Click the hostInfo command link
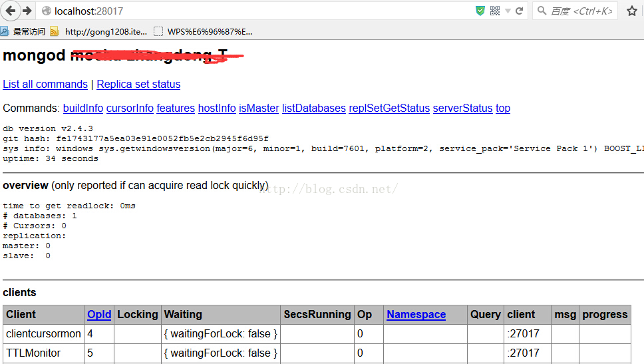The height and width of the screenshot is (364, 644). (x=217, y=108)
